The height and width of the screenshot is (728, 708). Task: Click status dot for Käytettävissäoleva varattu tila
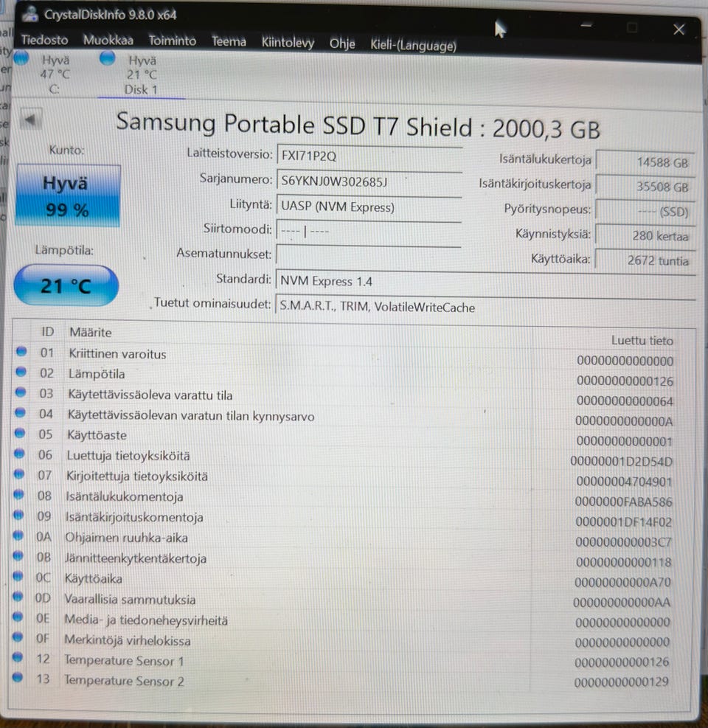coord(21,392)
